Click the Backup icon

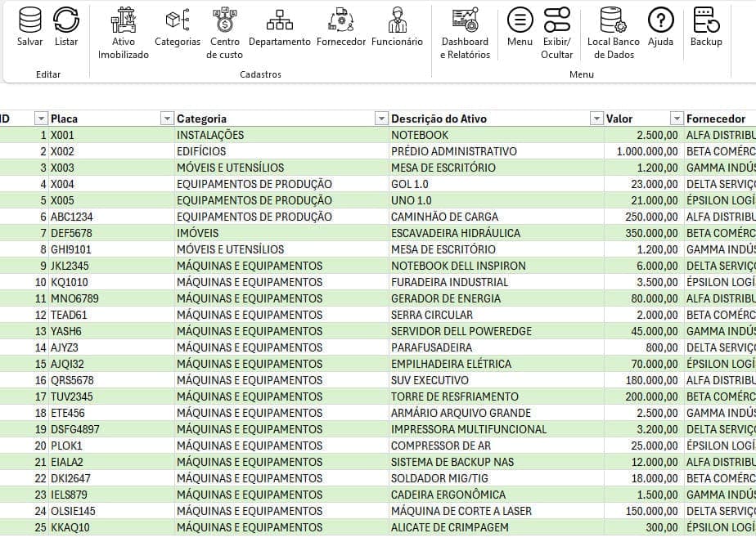706,20
